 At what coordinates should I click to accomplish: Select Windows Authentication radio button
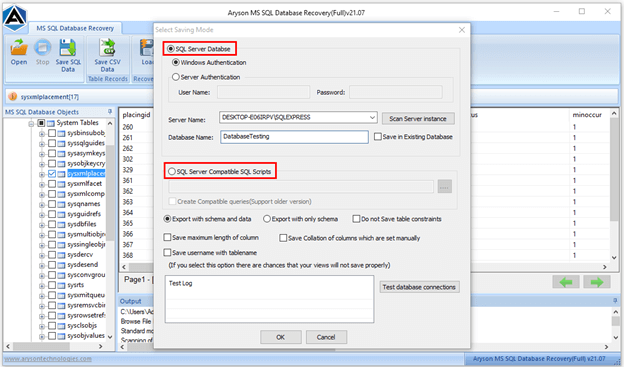pyautogui.click(x=176, y=62)
